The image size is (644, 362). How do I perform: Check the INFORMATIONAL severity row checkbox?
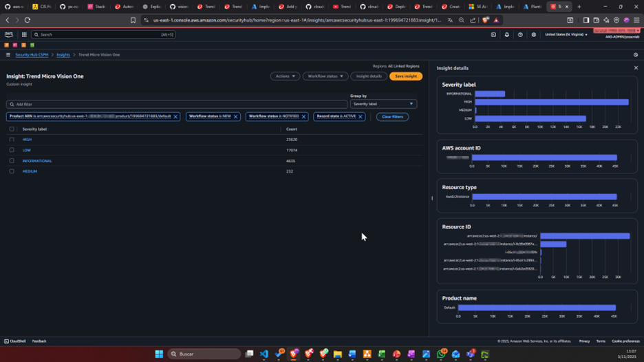[12, 161]
